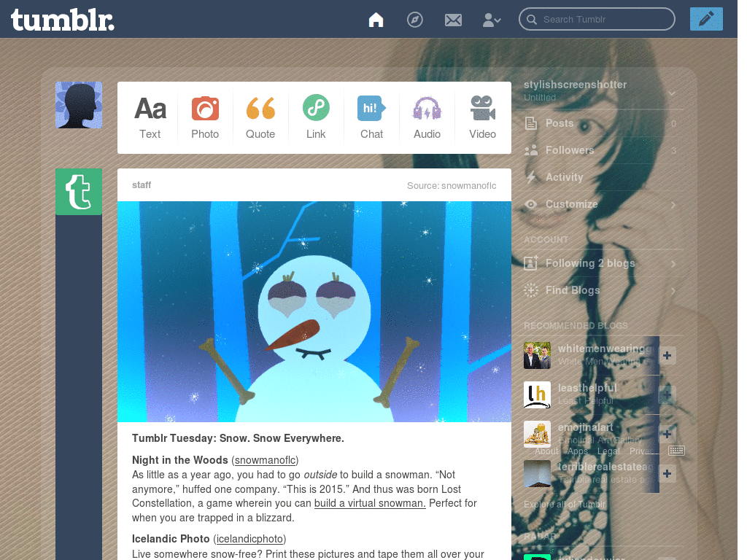Open the Source: snowmanoflc link
The width and height of the screenshot is (747, 560).
pyautogui.click(x=452, y=186)
